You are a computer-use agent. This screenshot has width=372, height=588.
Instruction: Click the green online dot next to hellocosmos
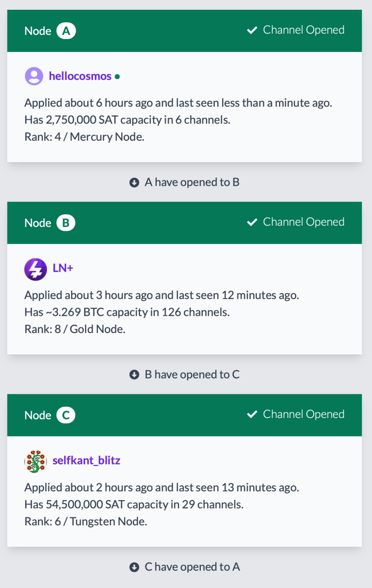coord(117,77)
